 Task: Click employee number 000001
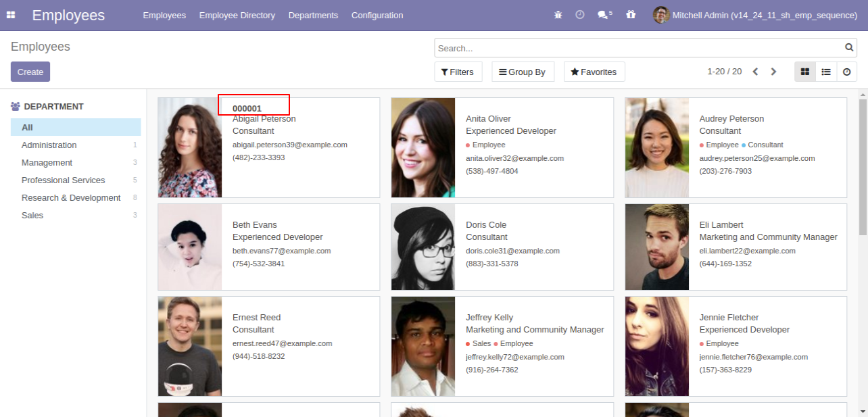pos(247,108)
